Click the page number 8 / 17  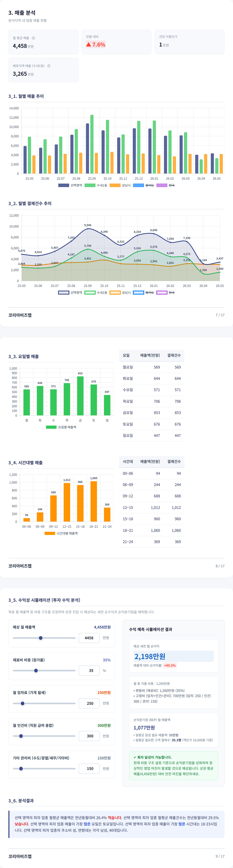coord(220,566)
